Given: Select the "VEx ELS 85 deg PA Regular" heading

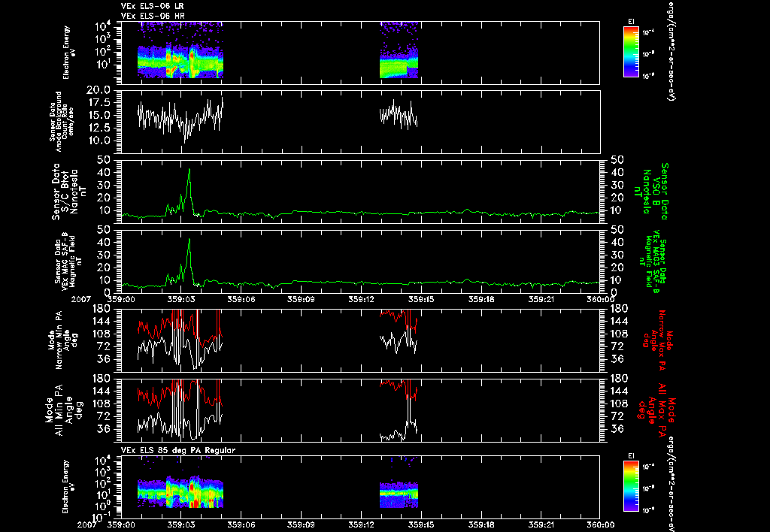Looking at the screenshot, I should [178, 450].
